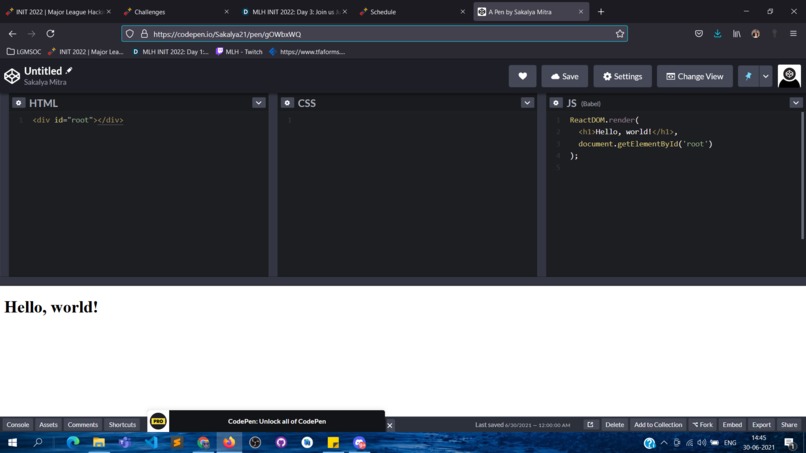Switch to Schedule browser tab
This screenshot has height=453, width=806.
coord(411,11)
